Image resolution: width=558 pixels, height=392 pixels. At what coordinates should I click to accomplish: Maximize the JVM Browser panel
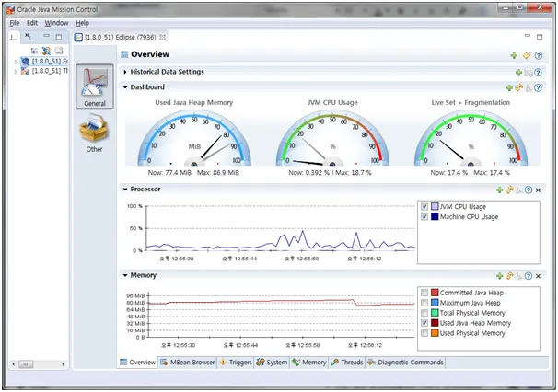(x=59, y=37)
